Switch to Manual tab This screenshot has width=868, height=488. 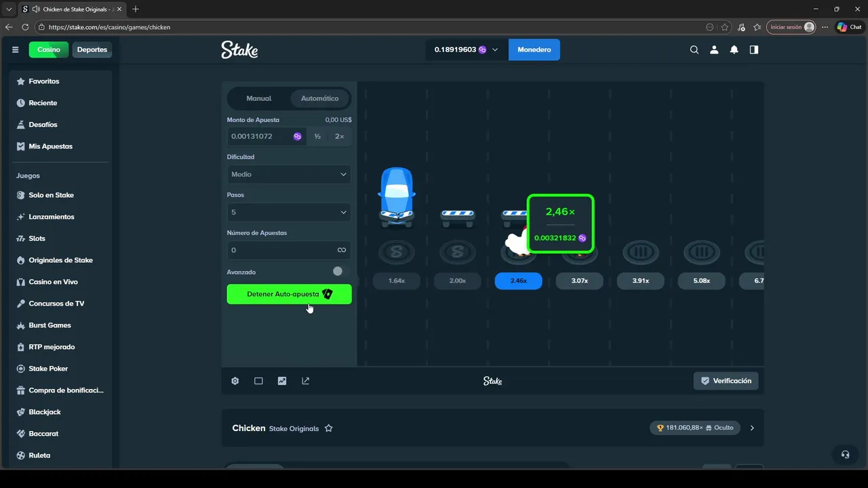coord(258,98)
